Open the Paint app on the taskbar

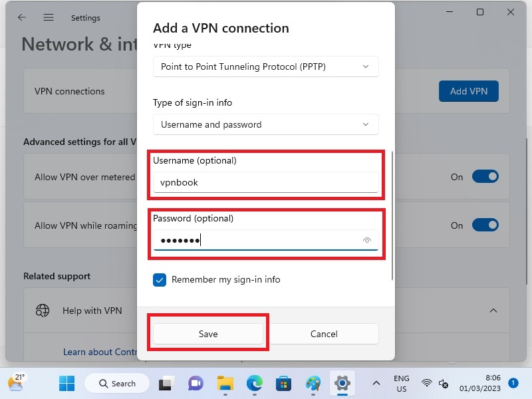point(313,383)
